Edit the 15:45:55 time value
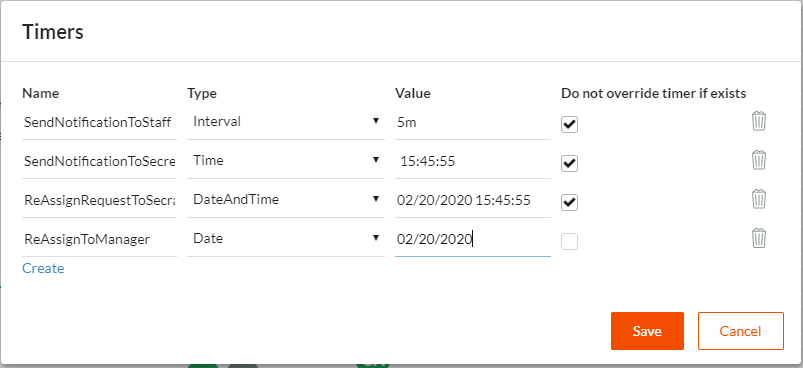 pyautogui.click(x=473, y=161)
